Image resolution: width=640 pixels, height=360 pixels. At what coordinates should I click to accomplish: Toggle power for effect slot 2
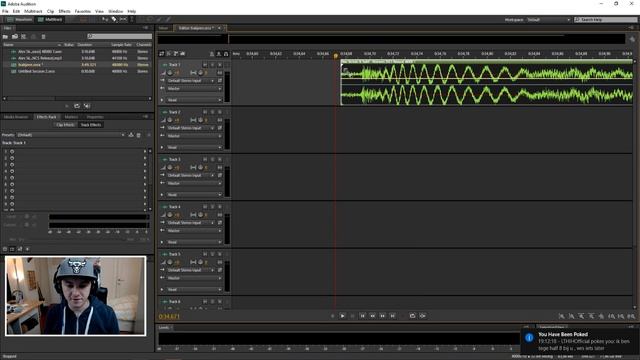click(12, 158)
